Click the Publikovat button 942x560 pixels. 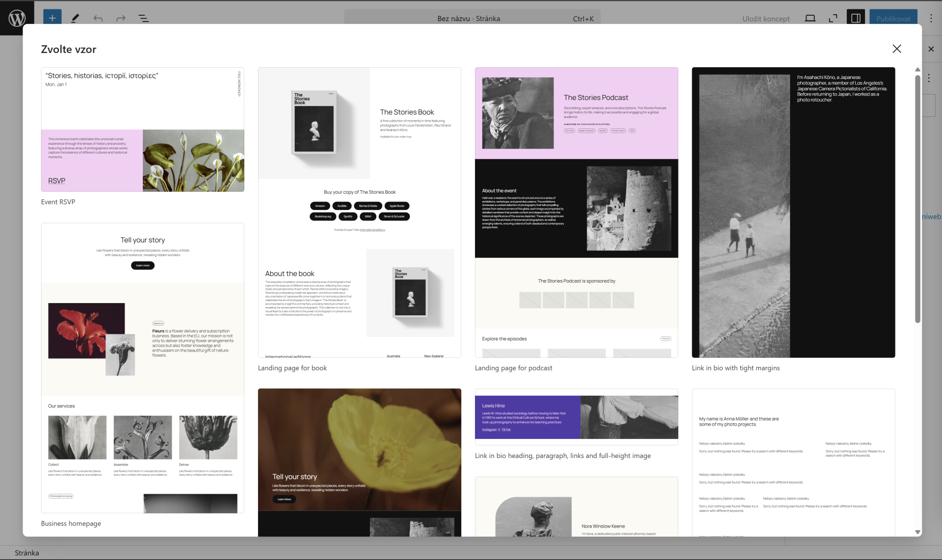(x=893, y=18)
